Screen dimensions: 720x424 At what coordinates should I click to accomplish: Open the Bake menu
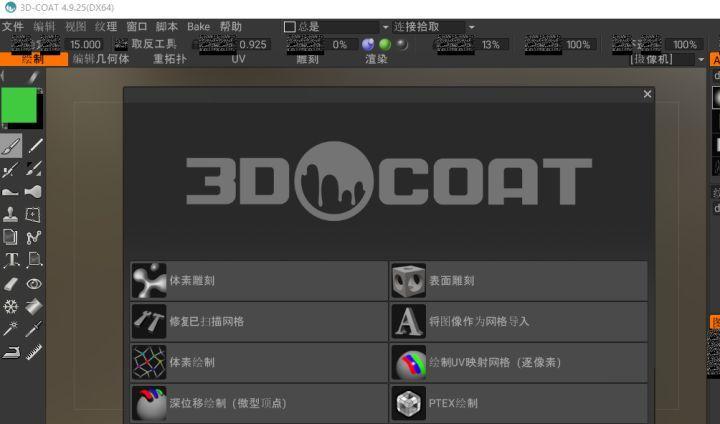(x=198, y=27)
